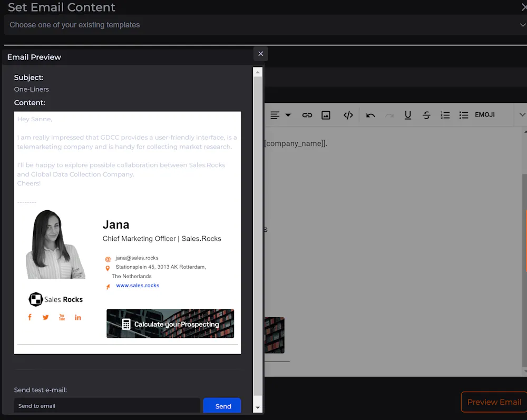Close the Email Preview panel
This screenshot has height=420, width=527.
(260, 54)
